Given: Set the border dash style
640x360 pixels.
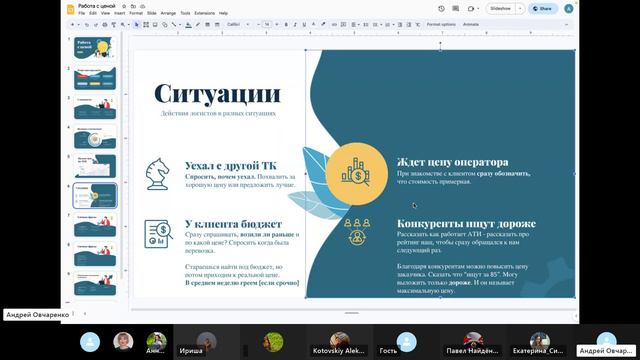Looking at the screenshot, I should pos(217,24).
